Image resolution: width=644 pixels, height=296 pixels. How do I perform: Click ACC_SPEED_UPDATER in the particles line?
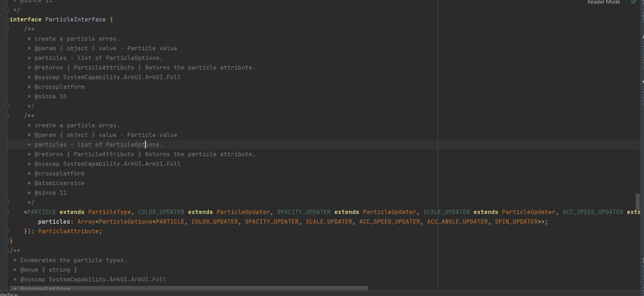pyautogui.click(x=390, y=222)
